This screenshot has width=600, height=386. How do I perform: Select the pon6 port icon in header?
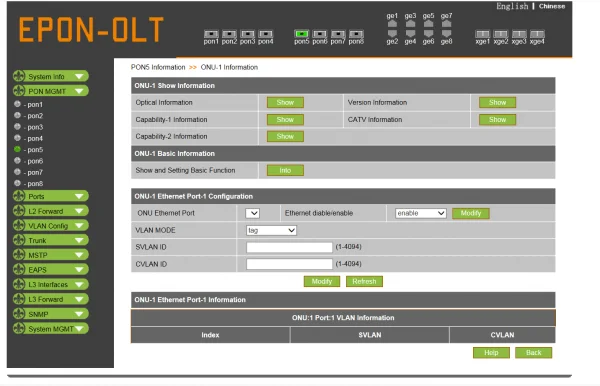point(320,34)
